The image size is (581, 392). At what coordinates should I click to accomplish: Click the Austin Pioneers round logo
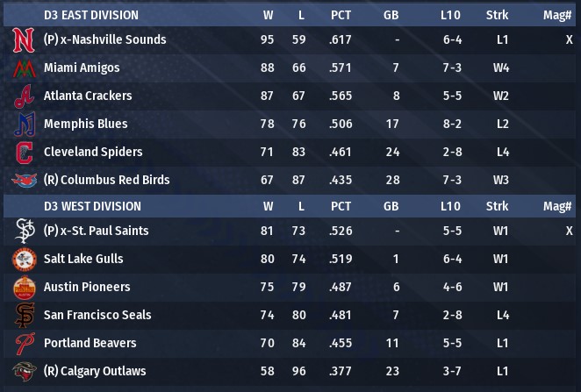click(x=25, y=288)
